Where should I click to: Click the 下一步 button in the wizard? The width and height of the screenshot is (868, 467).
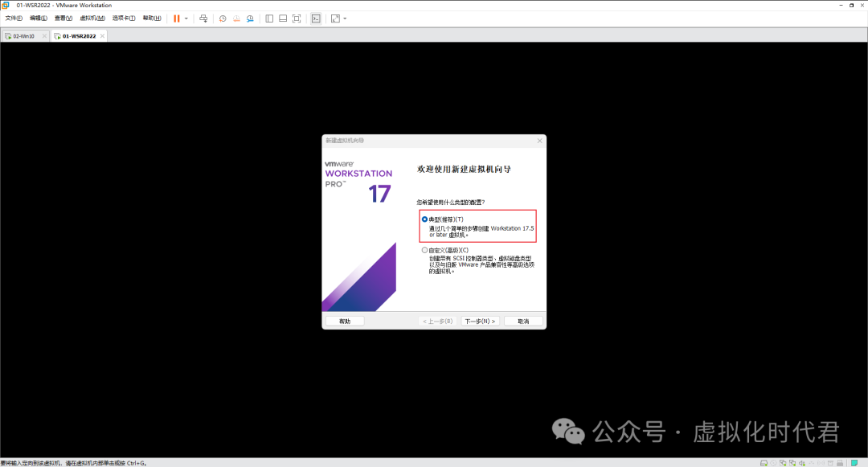click(479, 320)
